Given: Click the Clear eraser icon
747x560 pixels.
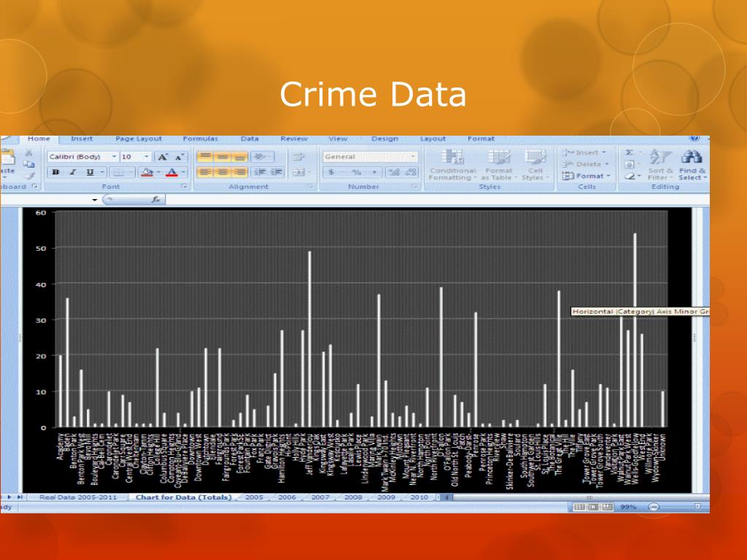Looking at the screenshot, I should tap(630, 176).
